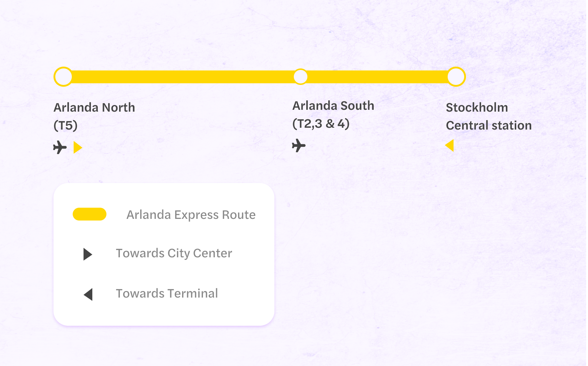Viewport: 588px width, 366px height.
Task: Click the yellow route swatch in legend
Action: coord(90,214)
